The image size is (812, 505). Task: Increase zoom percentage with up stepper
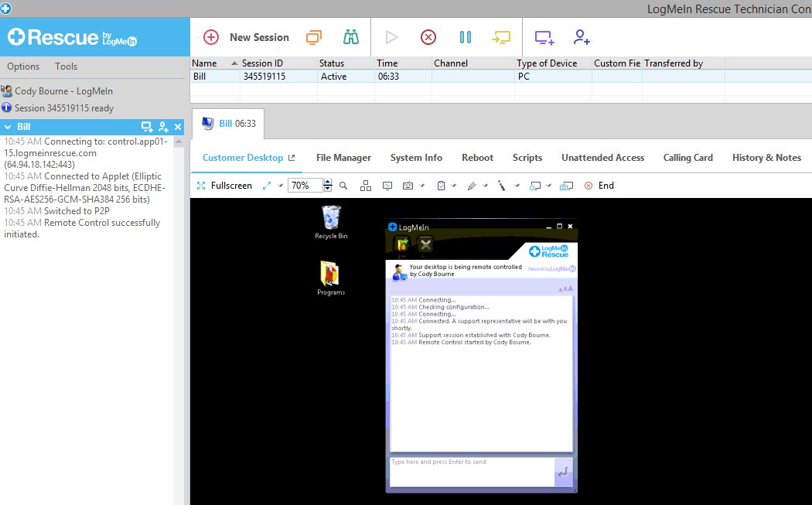(328, 183)
